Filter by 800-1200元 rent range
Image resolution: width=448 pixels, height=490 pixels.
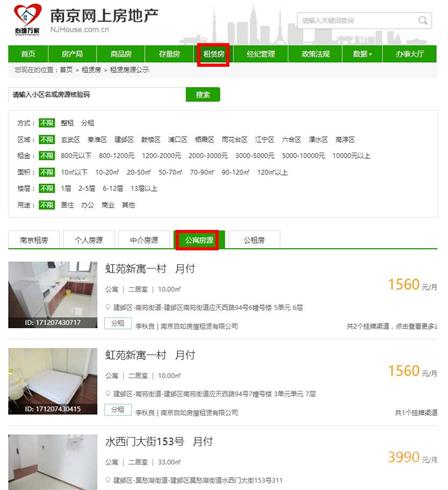coord(117,156)
